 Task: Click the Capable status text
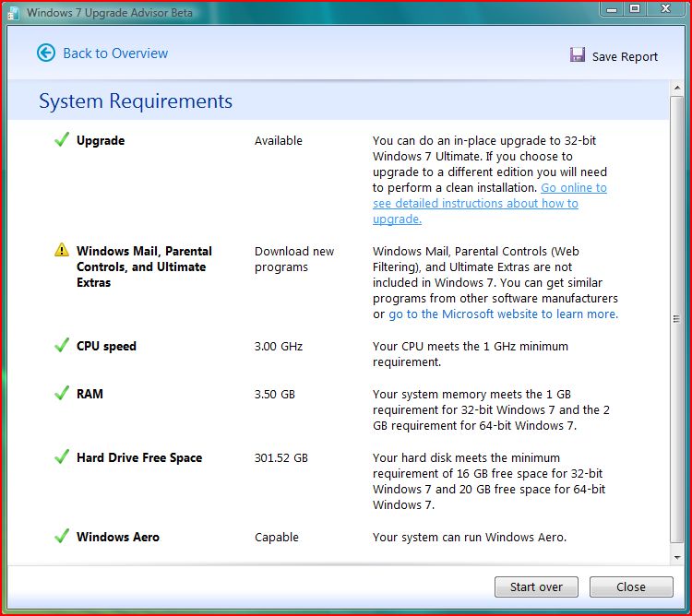click(x=277, y=537)
